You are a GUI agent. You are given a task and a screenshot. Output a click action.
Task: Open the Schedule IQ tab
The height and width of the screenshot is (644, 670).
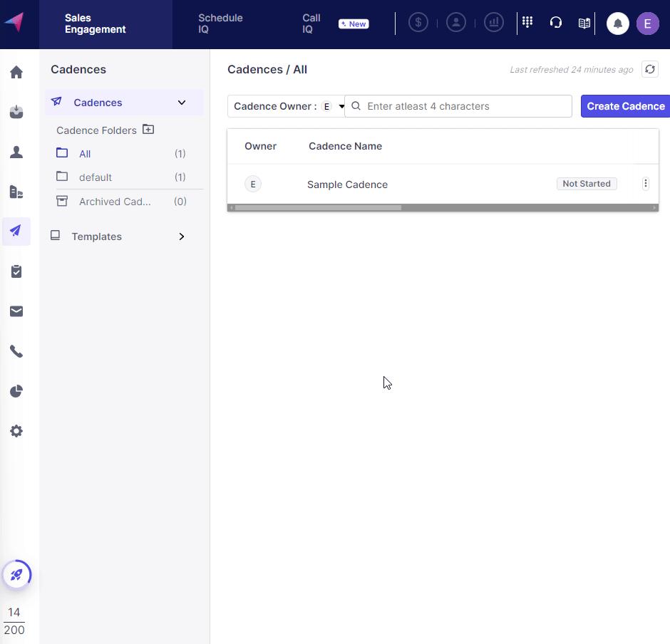[x=220, y=24]
